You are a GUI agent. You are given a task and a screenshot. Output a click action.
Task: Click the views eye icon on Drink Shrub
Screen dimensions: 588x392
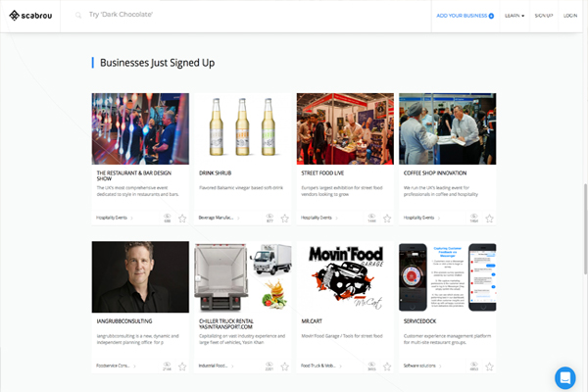[269, 216]
